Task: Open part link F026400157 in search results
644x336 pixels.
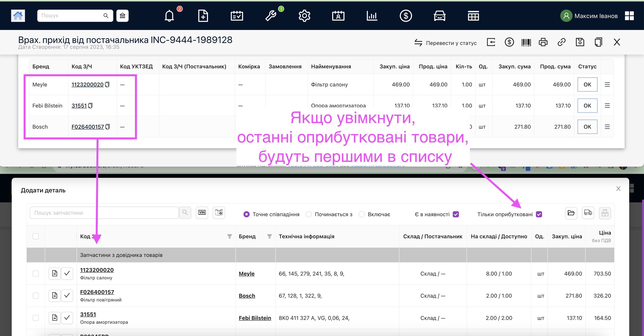Action: (x=97, y=292)
